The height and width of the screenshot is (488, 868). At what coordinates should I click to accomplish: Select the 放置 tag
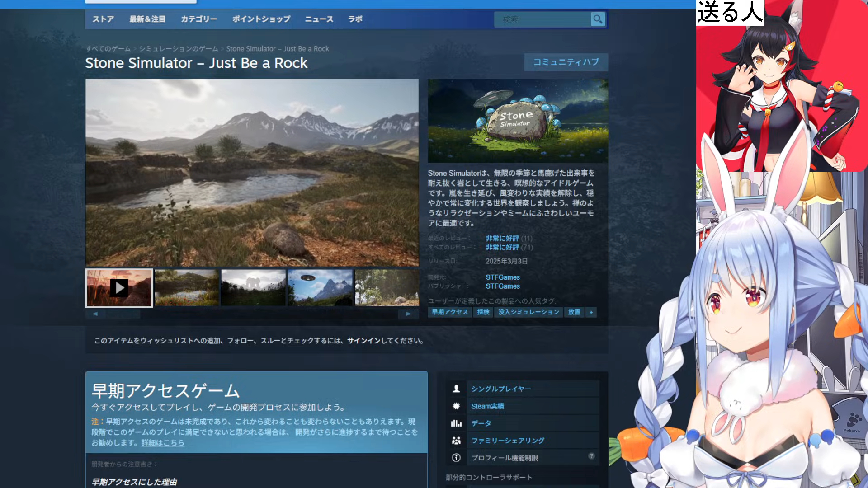coord(574,312)
